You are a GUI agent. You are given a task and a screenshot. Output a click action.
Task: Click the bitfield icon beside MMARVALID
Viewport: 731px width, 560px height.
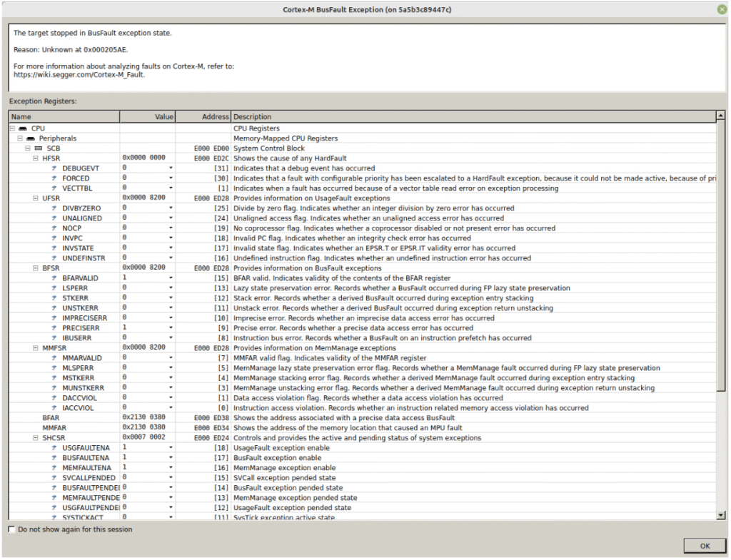click(x=54, y=358)
